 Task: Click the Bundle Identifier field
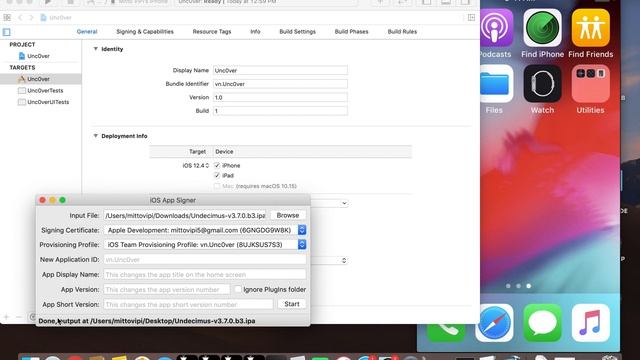pos(280,84)
